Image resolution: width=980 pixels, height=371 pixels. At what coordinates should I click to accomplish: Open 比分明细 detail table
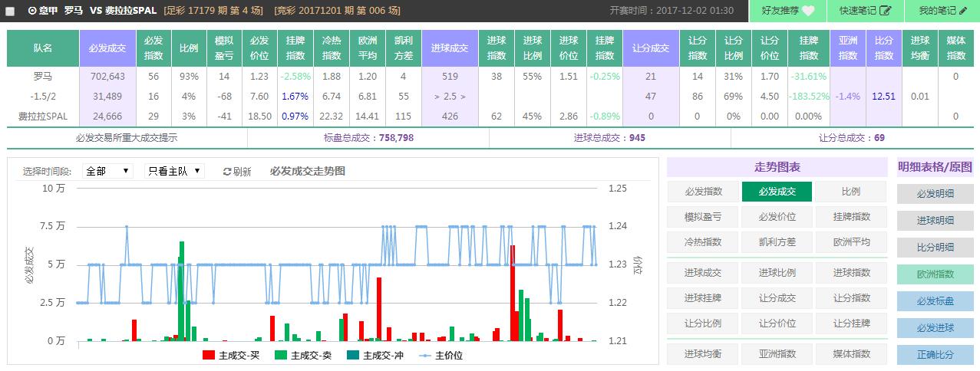point(935,248)
